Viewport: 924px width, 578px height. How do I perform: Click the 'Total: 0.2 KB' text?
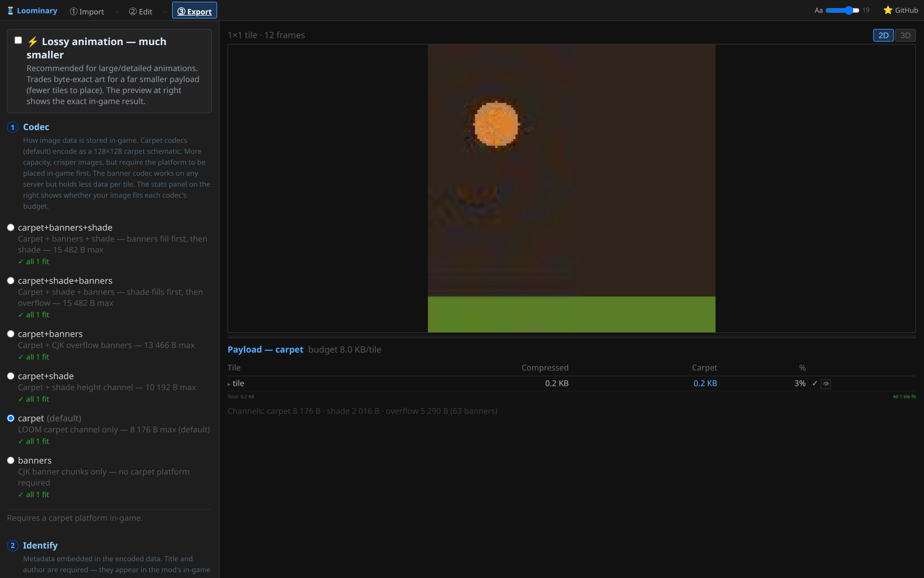(241, 397)
